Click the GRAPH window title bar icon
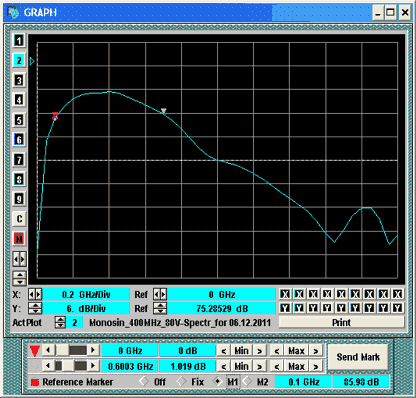 pos(13,12)
